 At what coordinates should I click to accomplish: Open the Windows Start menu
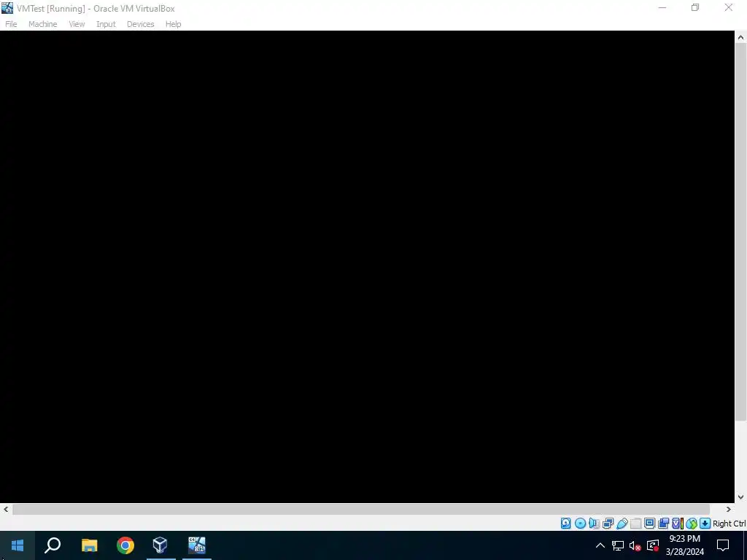point(18,545)
